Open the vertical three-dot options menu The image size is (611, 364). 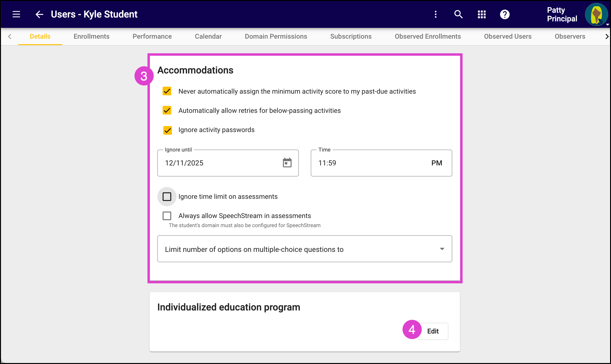[436, 14]
